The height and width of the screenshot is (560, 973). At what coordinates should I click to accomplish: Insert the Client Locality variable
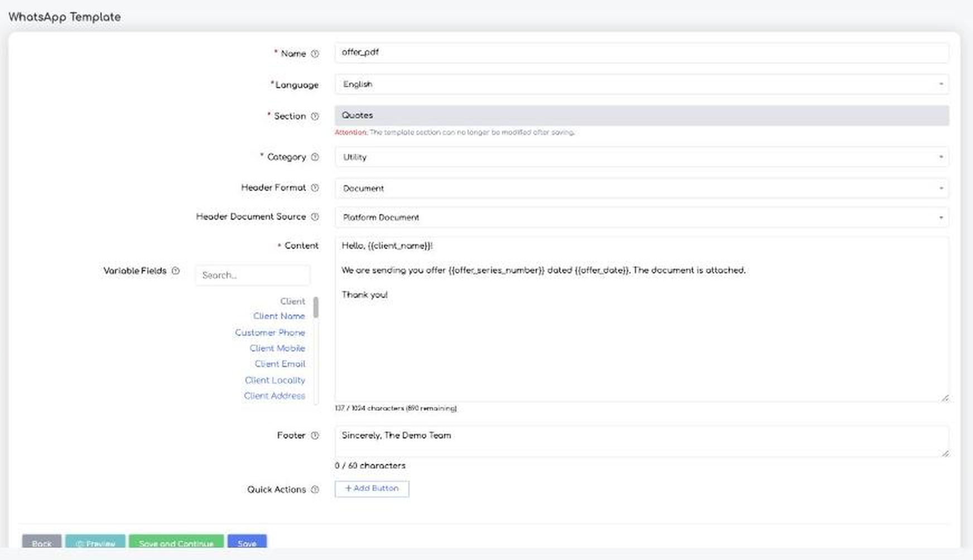tap(275, 380)
